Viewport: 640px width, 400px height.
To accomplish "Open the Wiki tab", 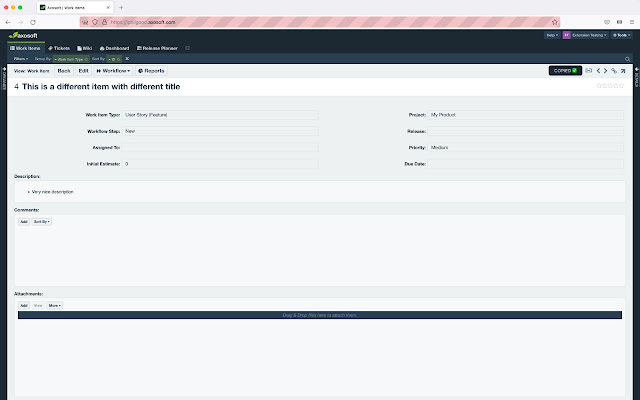I will tap(84, 48).
